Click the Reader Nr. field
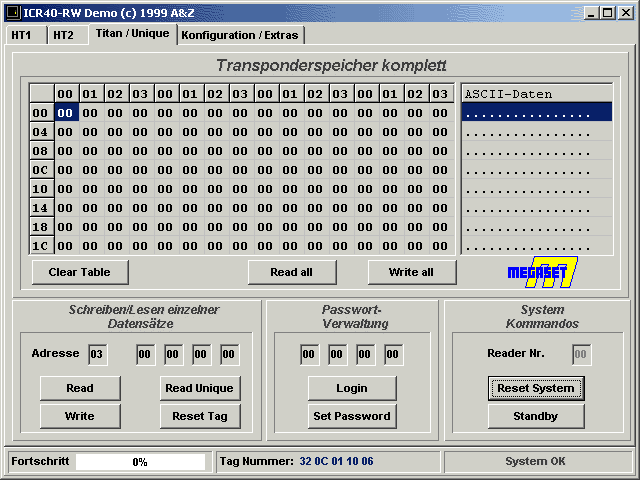640x480 pixels. pyautogui.click(x=582, y=354)
